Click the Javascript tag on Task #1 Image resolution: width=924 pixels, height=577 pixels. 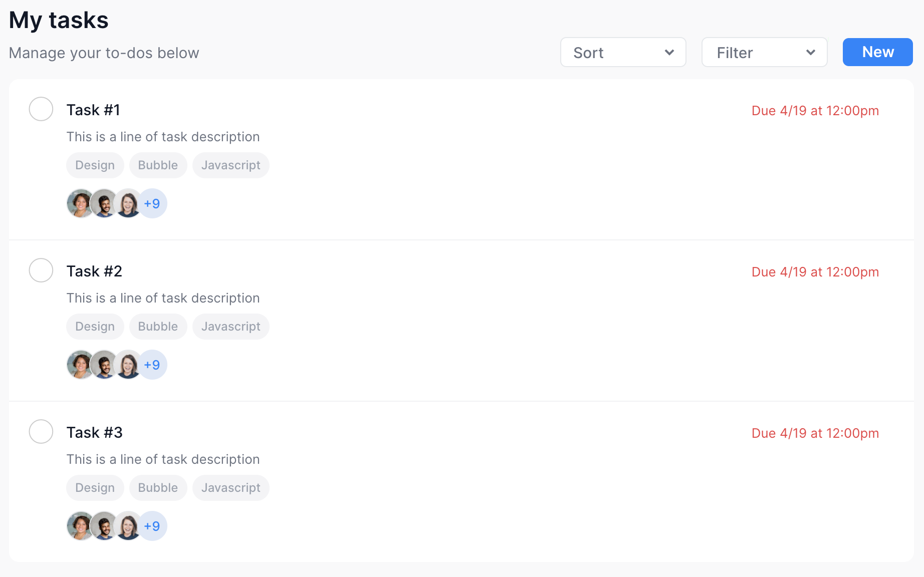(230, 165)
